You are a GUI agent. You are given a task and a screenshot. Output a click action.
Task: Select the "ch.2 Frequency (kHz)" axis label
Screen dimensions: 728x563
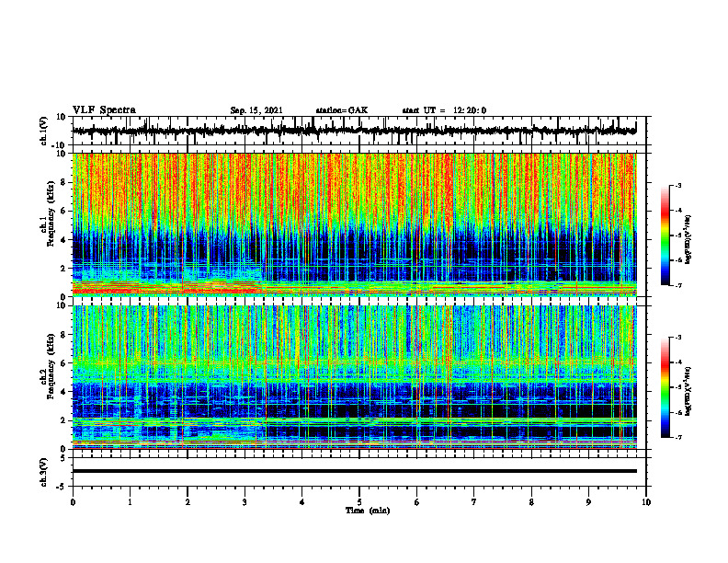(48, 366)
